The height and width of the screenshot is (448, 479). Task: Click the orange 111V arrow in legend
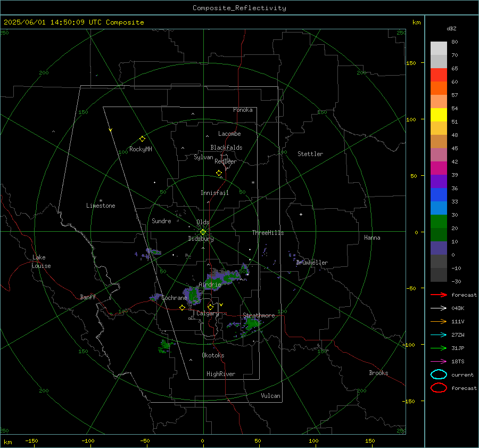[439, 321]
